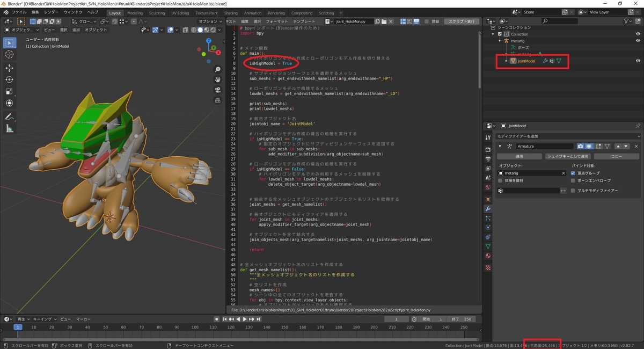Activate the Select Box tool

10,42
